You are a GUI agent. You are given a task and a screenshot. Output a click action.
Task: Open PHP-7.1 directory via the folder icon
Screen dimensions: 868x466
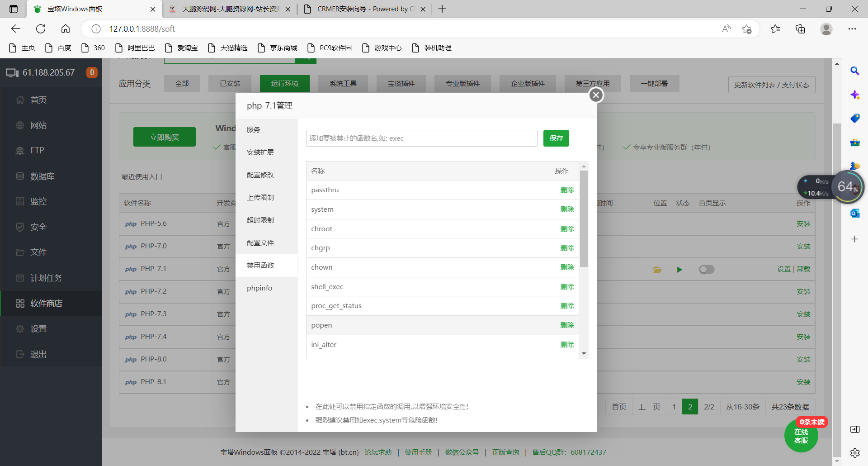(x=657, y=269)
